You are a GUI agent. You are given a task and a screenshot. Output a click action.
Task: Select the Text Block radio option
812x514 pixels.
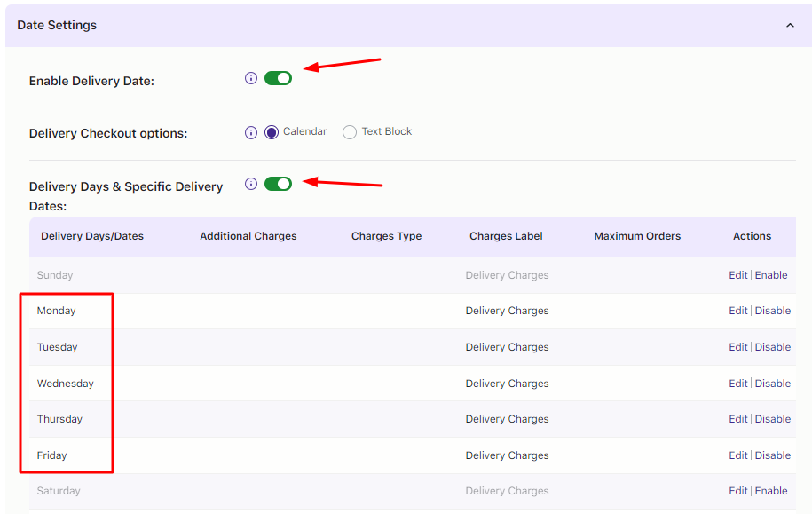[x=350, y=132]
